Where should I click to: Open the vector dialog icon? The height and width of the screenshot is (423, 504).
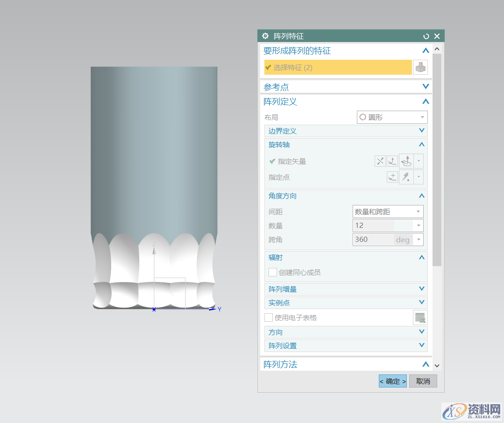(392, 162)
